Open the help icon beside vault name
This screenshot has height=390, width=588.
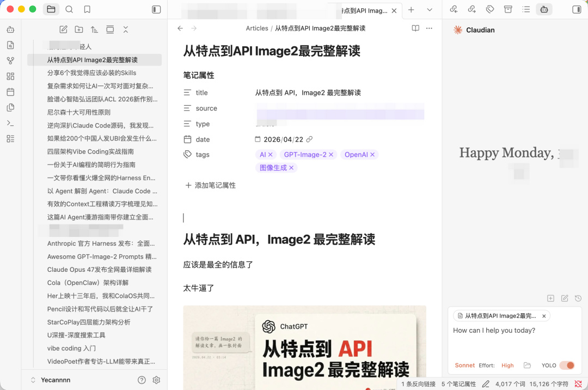(x=142, y=380)
